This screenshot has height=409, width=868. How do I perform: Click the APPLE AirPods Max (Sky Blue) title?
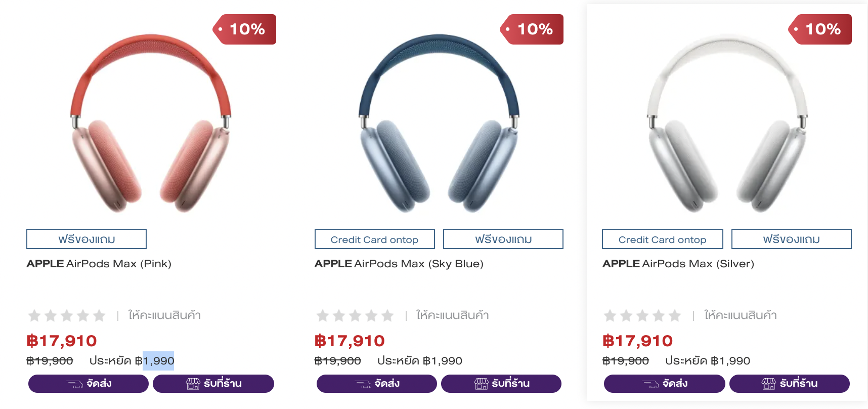(x=399, y=264)
